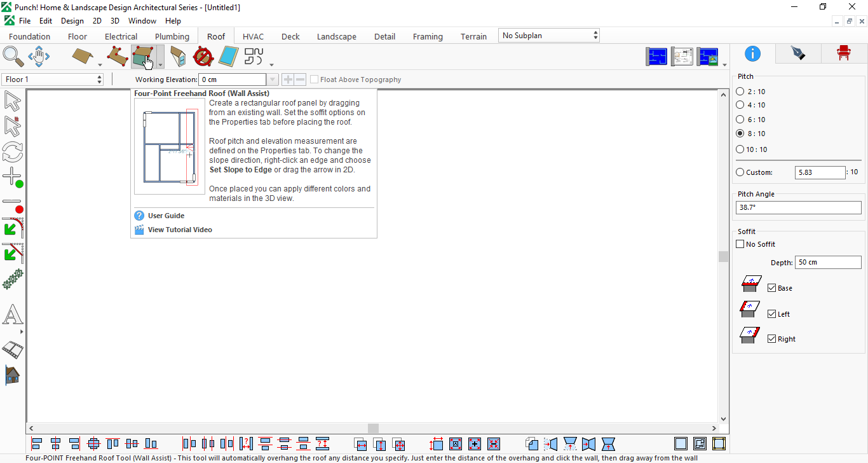Image resolution: width=868 pixels, height=463 pixels.
Task: Click View Tutorial Video link
Action: [x=180, y=230]
